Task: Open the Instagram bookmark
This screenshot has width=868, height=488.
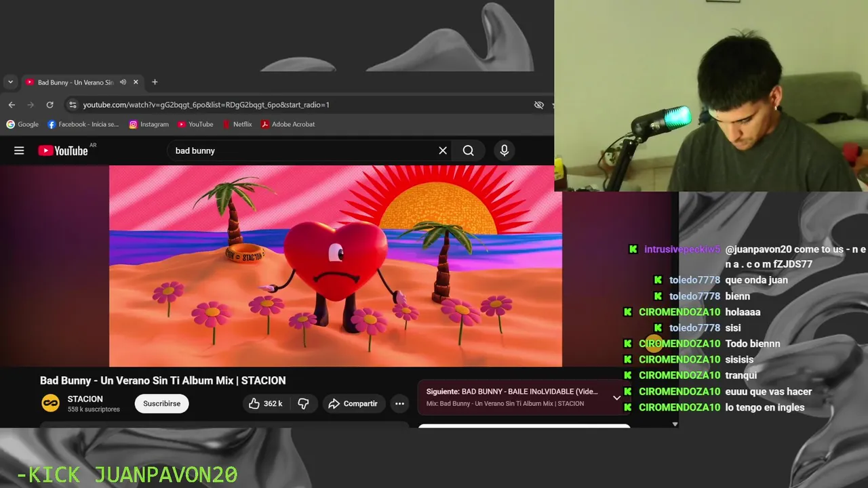Action: pos(149,124)
